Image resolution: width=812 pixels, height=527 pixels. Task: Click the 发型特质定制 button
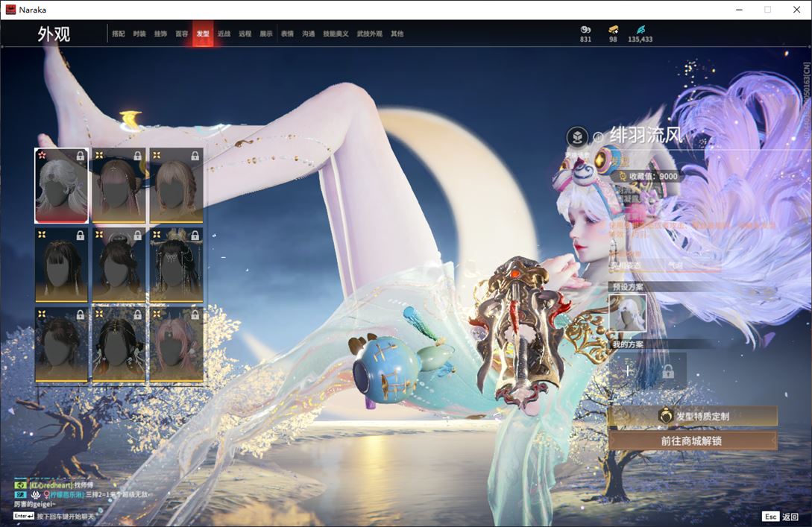693,417
